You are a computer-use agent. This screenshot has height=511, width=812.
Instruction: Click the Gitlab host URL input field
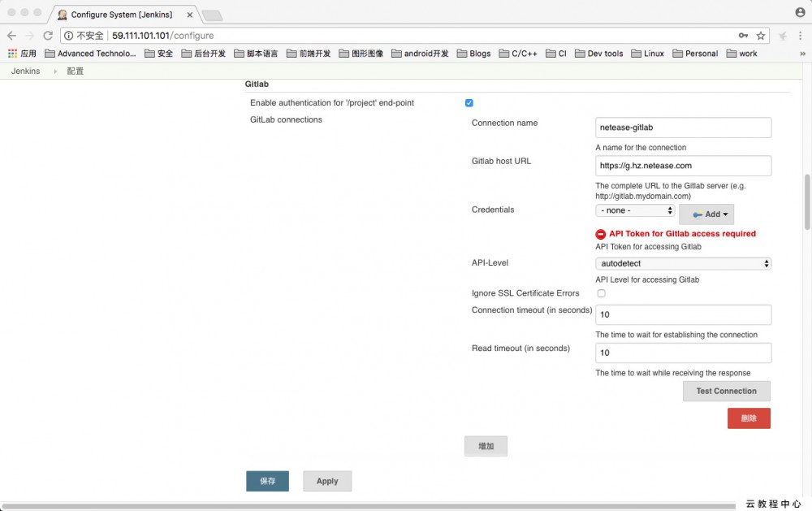coord(682,166)
